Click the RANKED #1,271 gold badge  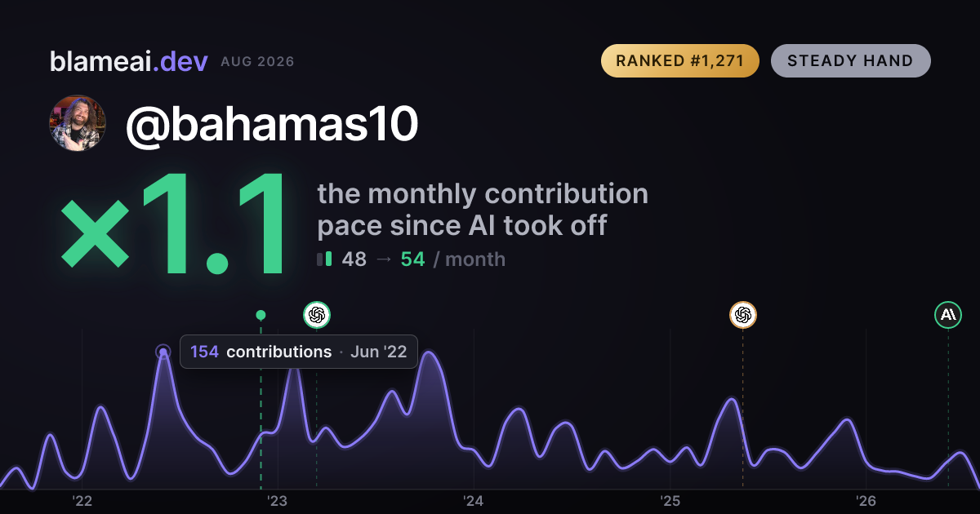click(680, 60)
